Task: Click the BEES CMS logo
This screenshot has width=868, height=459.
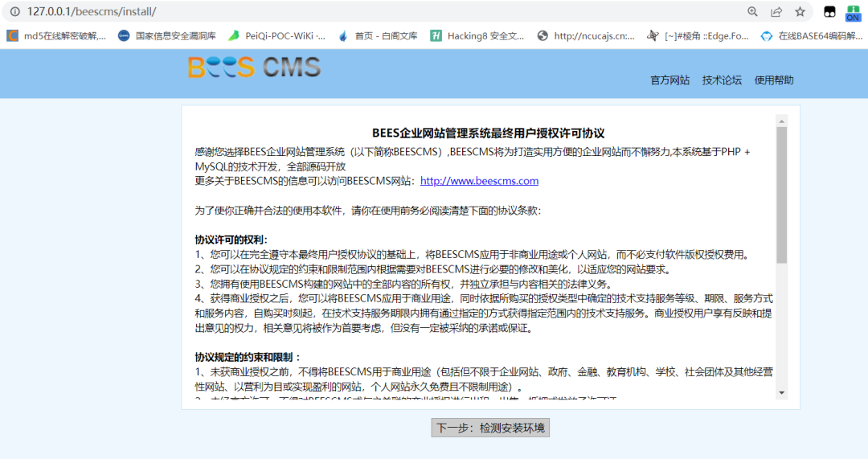Action: coord(254,68)
